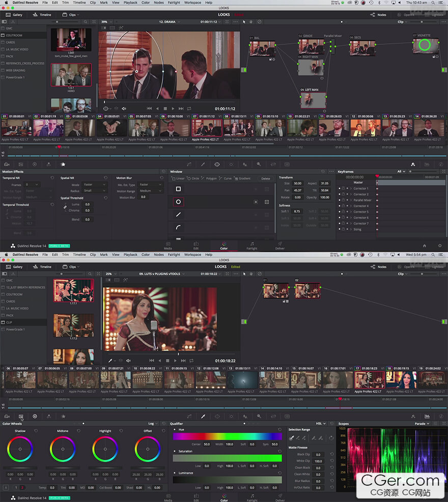Toggle bypass grades icon in upper window
This screenshot has width=448, height=502.
click(260, 22)
